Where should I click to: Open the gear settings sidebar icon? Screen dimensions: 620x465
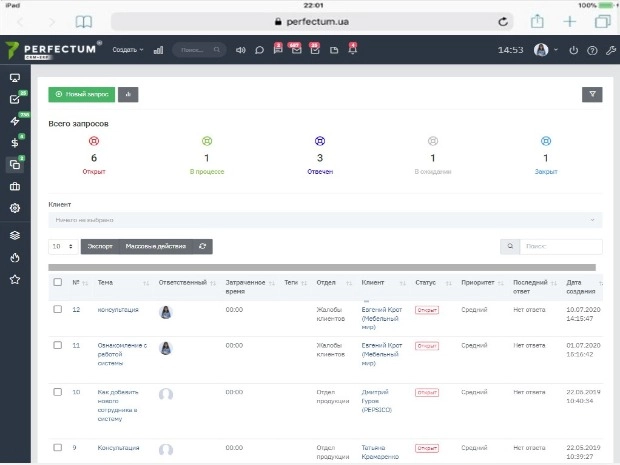click(x=14, y=208)
